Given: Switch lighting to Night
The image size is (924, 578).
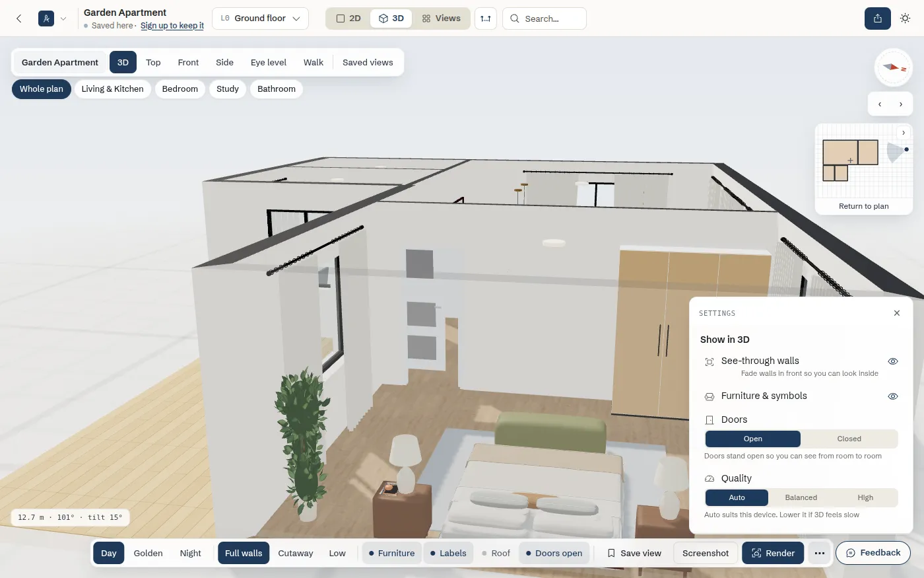Looking at the screenshot, I should point(191,553).
